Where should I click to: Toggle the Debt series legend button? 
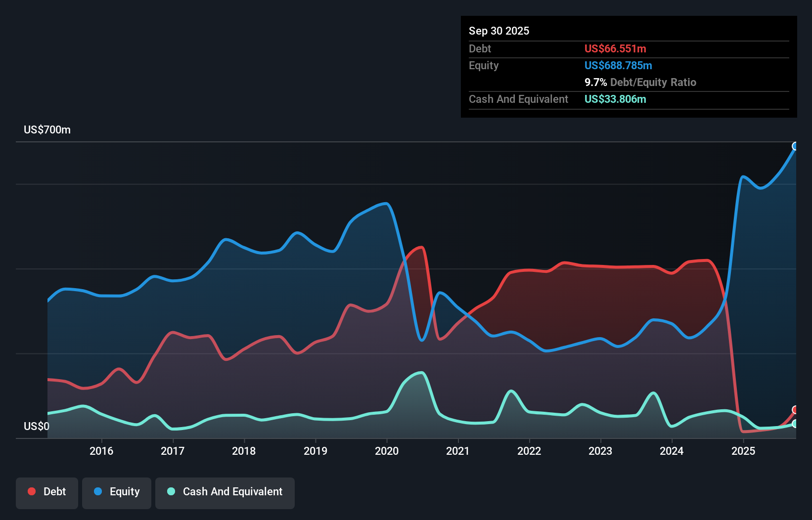pos(47,493)
